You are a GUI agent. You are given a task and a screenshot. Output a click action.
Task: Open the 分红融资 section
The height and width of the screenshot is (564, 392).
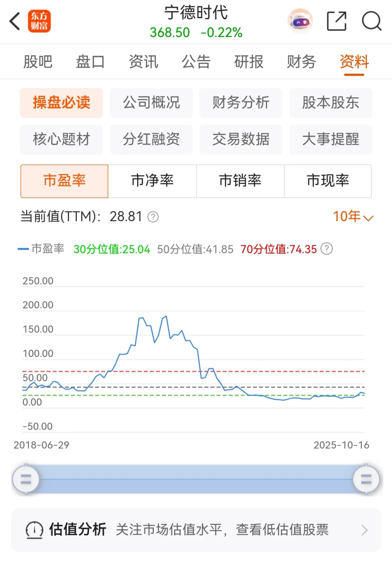151,139
